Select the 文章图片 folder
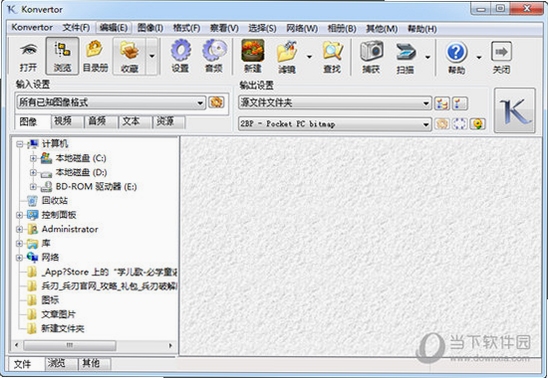548x378 pixels. tap(58, 314)
